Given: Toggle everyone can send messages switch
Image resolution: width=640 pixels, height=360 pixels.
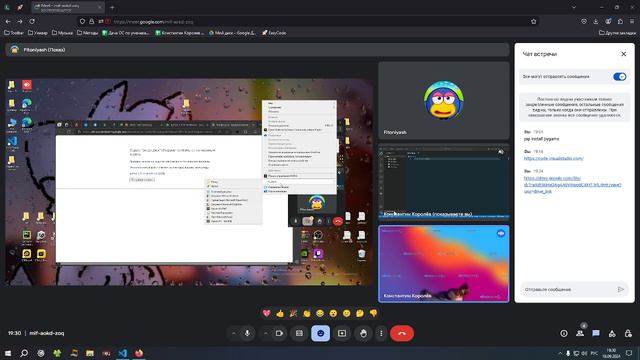Looking at the screenshot, I should [x=620, y=77].
